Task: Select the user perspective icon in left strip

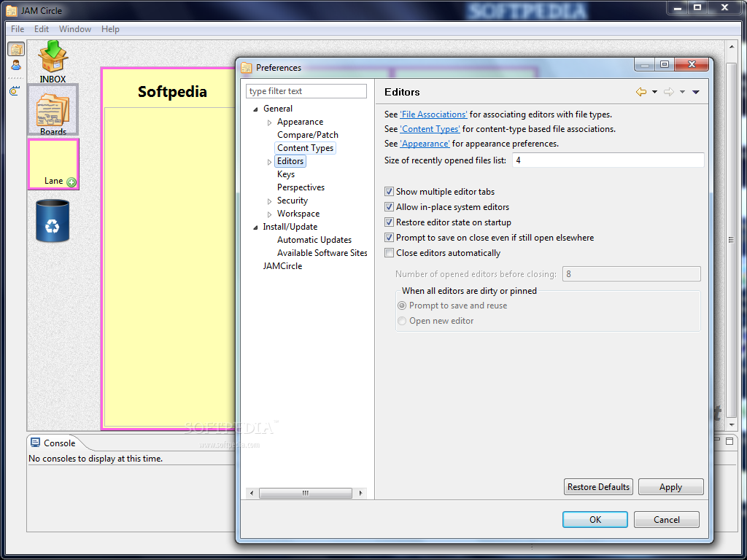Action: (x=16, y=65)
